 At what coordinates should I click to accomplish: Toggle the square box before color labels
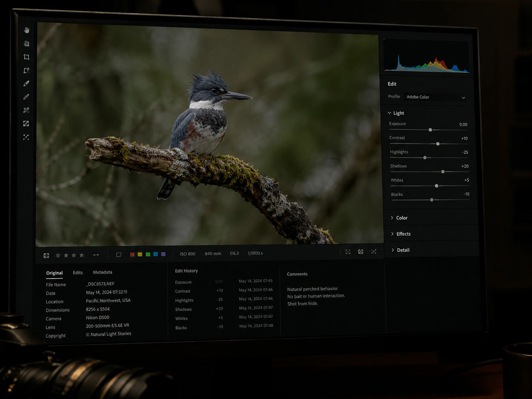point(119,255)
